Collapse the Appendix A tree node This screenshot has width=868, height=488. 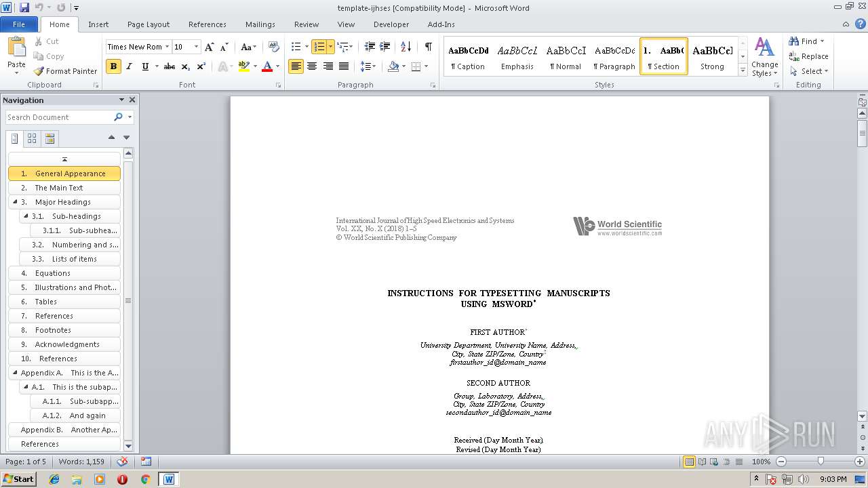pyautogui.click(x=16, y=373)
